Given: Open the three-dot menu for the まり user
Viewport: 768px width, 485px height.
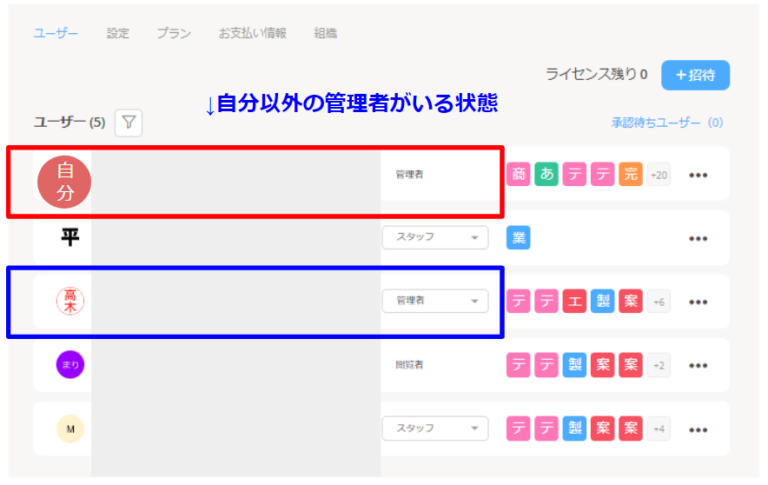Looking at the screenshot, I should pyautogui.click(x=698, y=365).
